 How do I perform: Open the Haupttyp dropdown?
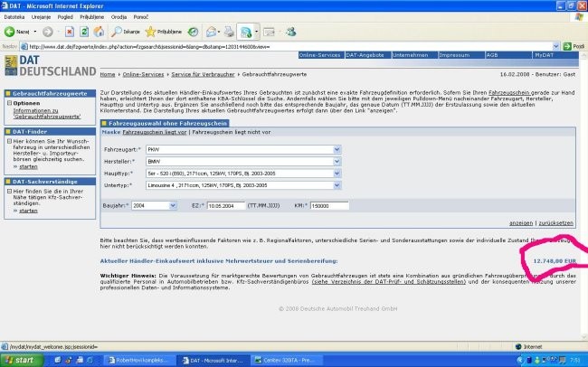[337, 174]
